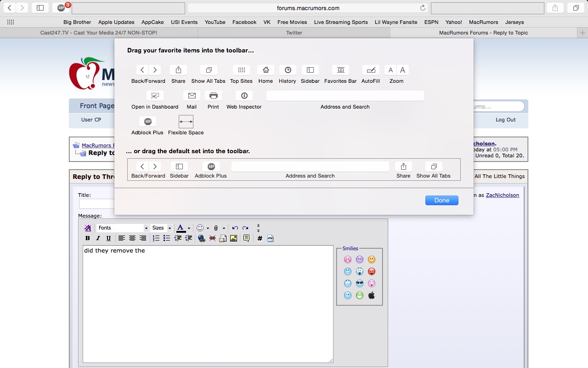Click the reload page button in address bar
This screenshot has width=588, height=368.
[x=423, y=8]
